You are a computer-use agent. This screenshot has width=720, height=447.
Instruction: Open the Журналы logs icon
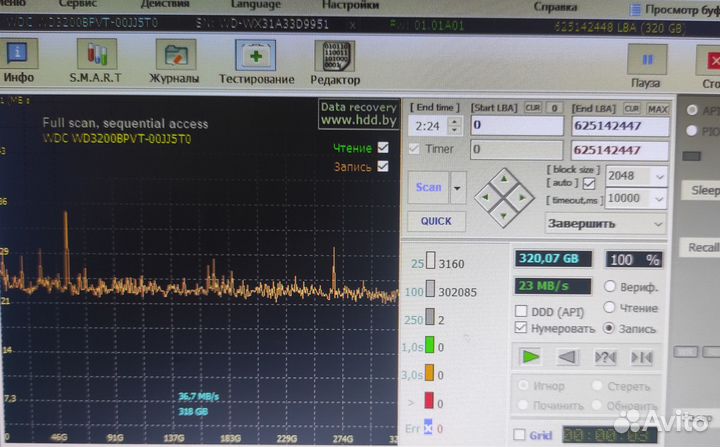pos(175,58)
